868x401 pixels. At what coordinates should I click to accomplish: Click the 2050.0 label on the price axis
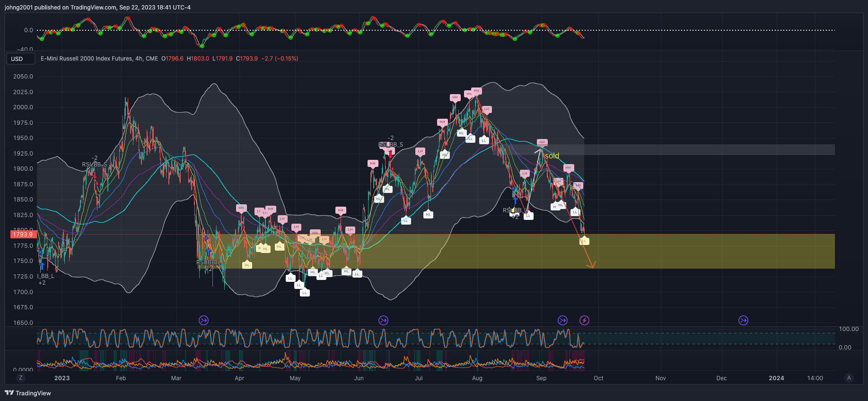tap(23, 76)
